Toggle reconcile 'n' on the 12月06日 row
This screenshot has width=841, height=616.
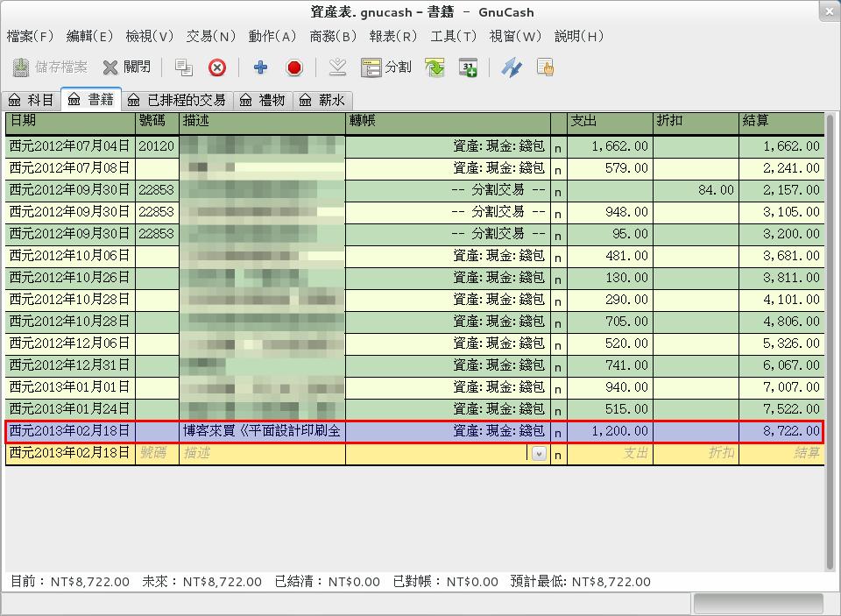coord(558,344)
